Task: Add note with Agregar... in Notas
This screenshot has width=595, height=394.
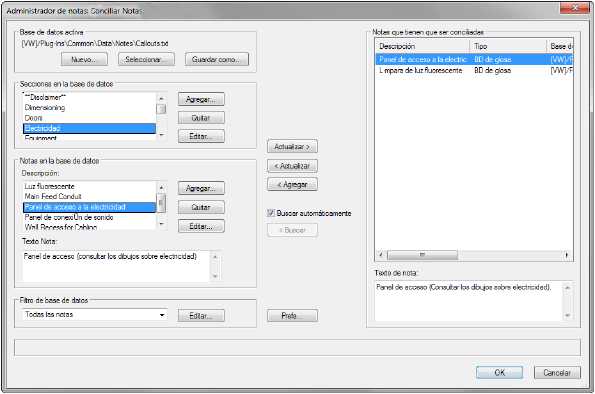Action: pos(201,188)
